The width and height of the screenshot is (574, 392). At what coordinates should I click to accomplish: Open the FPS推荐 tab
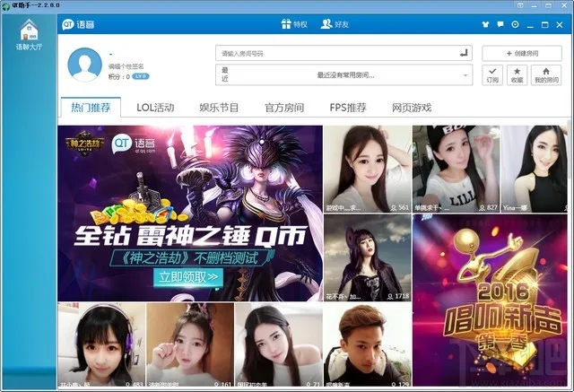[x=348, y=108]
